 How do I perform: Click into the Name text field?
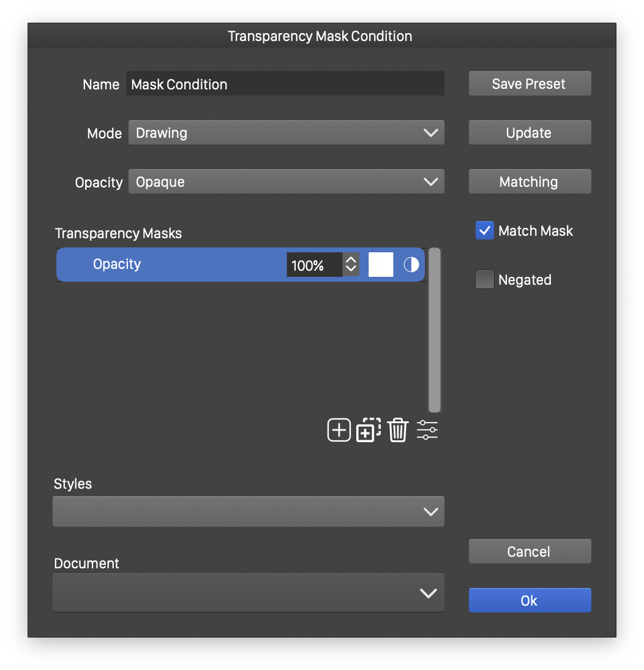[285, 84]
